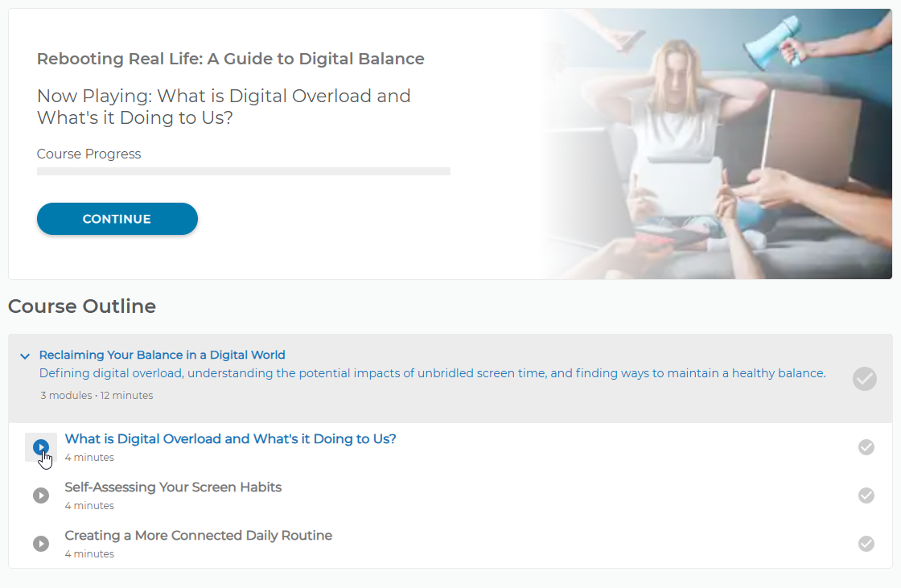The height and width of the screenshot is (588, 901).
Task: Click the Course Outline heading
Action: (x=81, y=306)
